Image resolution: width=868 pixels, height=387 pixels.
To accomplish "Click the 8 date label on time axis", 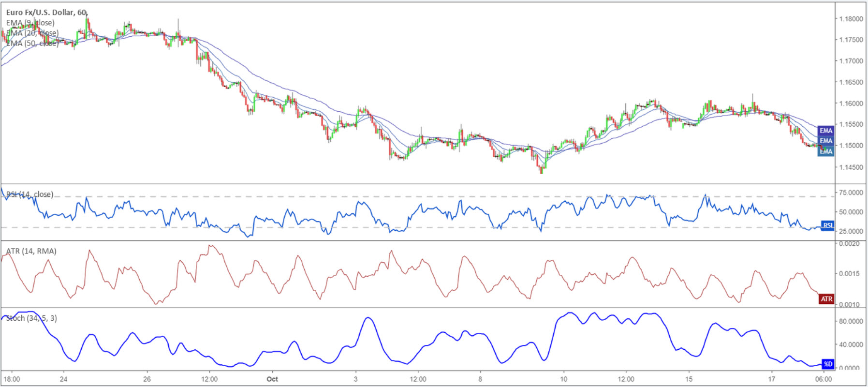I will coord(480,379).
